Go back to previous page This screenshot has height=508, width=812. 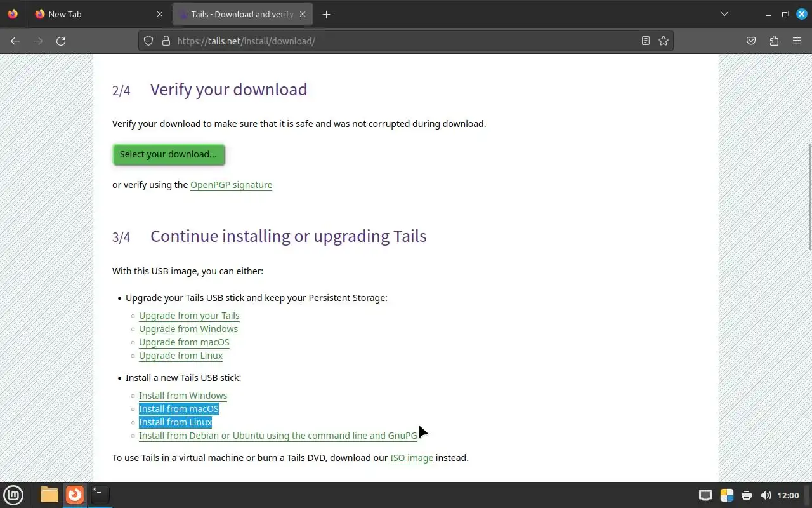click(15, 41)
